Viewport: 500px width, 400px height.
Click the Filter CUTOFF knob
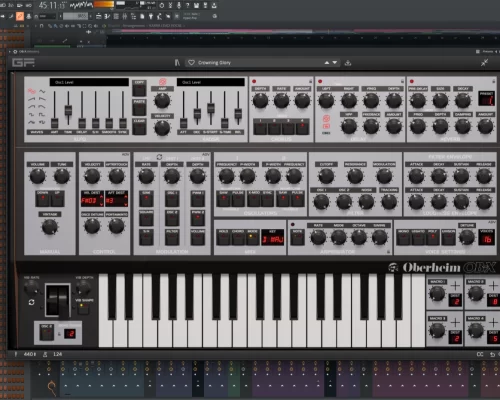coord(326,176)
